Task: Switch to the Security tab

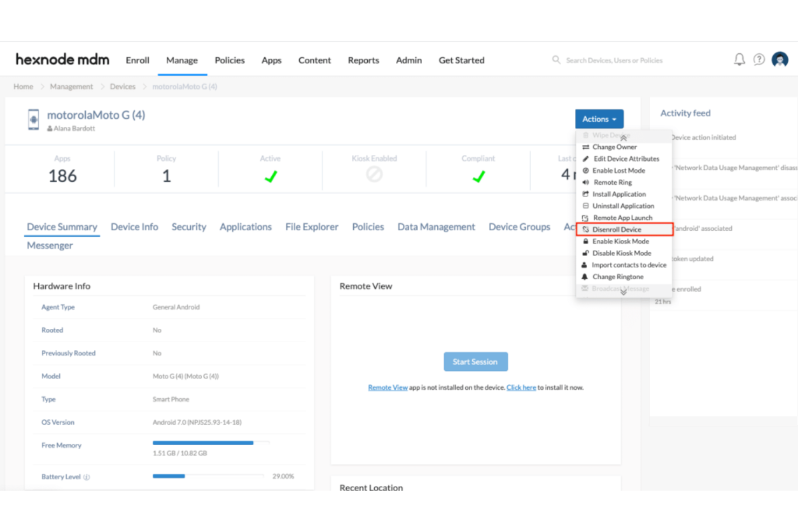Action: [189, 226]
